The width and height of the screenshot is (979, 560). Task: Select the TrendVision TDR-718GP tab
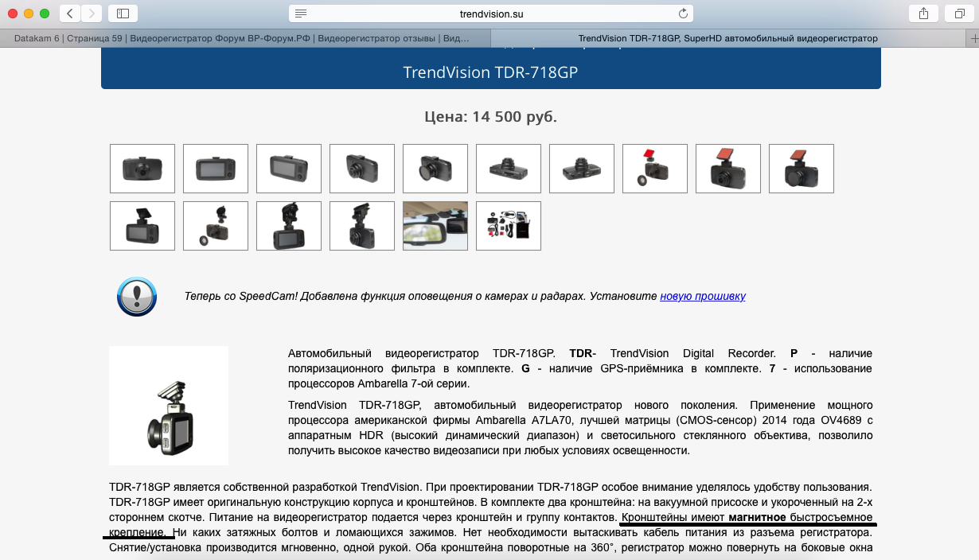727,38
